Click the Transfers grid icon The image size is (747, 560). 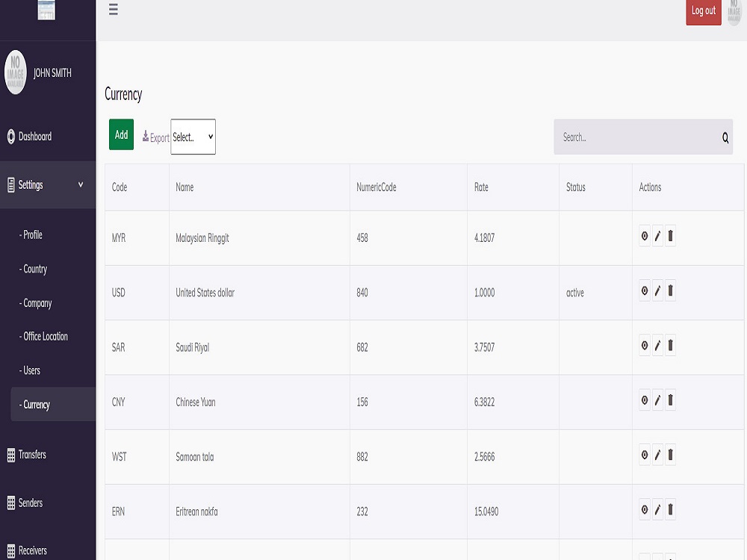11,455
